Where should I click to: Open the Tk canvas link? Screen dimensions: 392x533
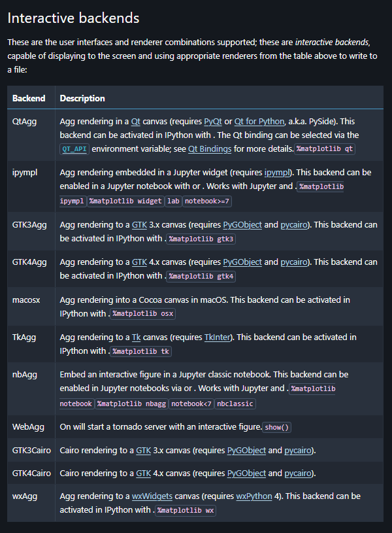coord(136,337)
